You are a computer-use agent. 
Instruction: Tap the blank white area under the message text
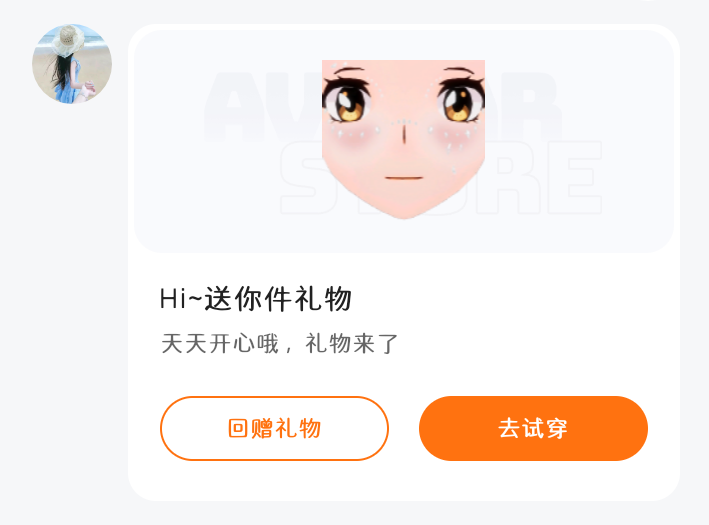(404, 376)
